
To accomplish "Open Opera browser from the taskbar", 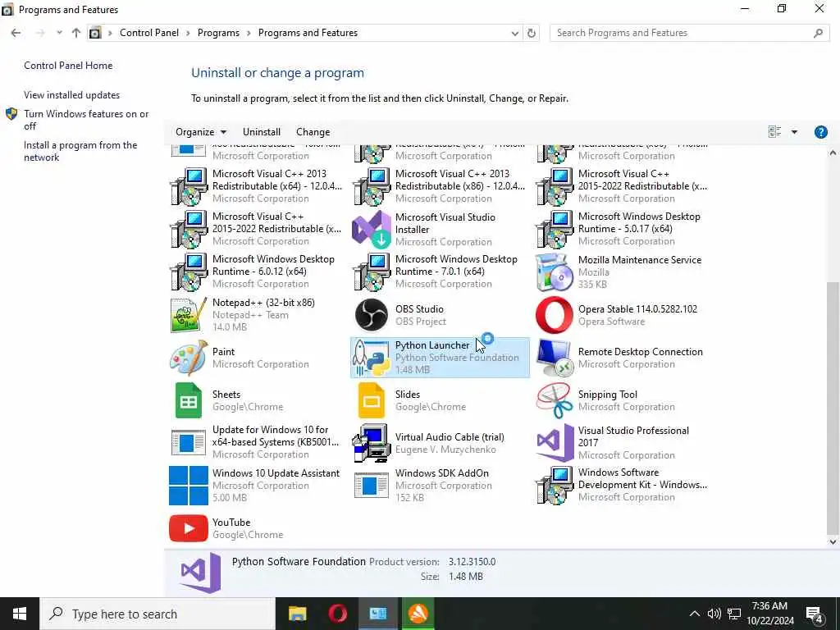I will click(x=337, y=614).
